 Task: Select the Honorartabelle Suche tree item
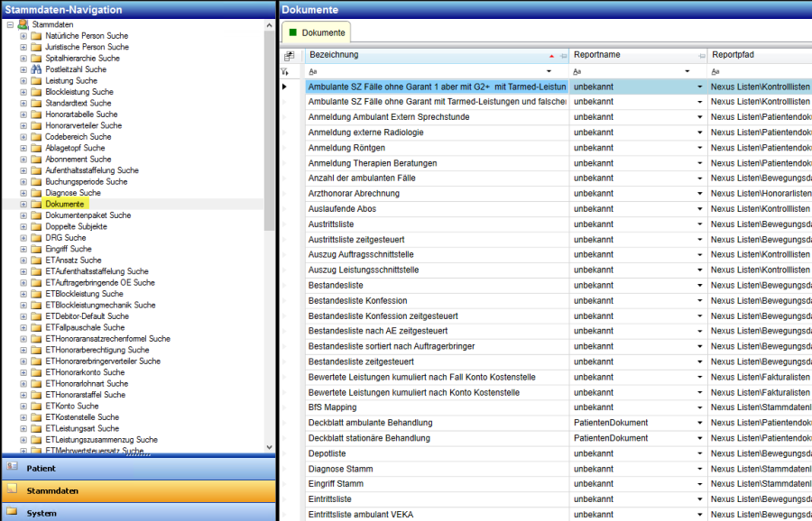(x=81, y=114)
